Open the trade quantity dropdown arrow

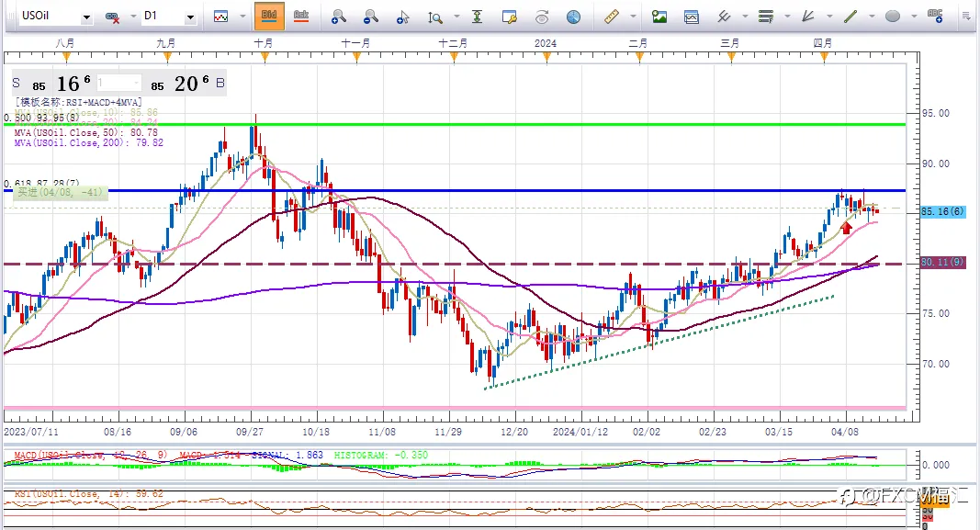click(136, 83)
